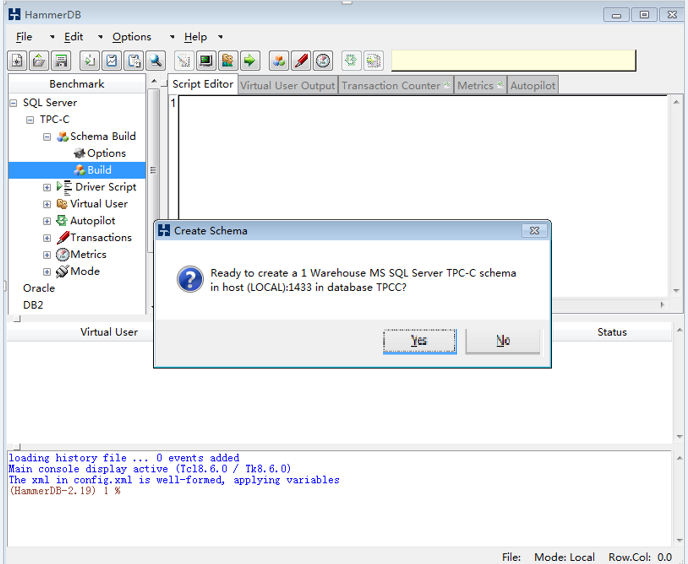The height and width of the screenshot is (564, 688).
Task: Click the benchmark tree scroll-up arrow
Action: (x=154, y=82)
